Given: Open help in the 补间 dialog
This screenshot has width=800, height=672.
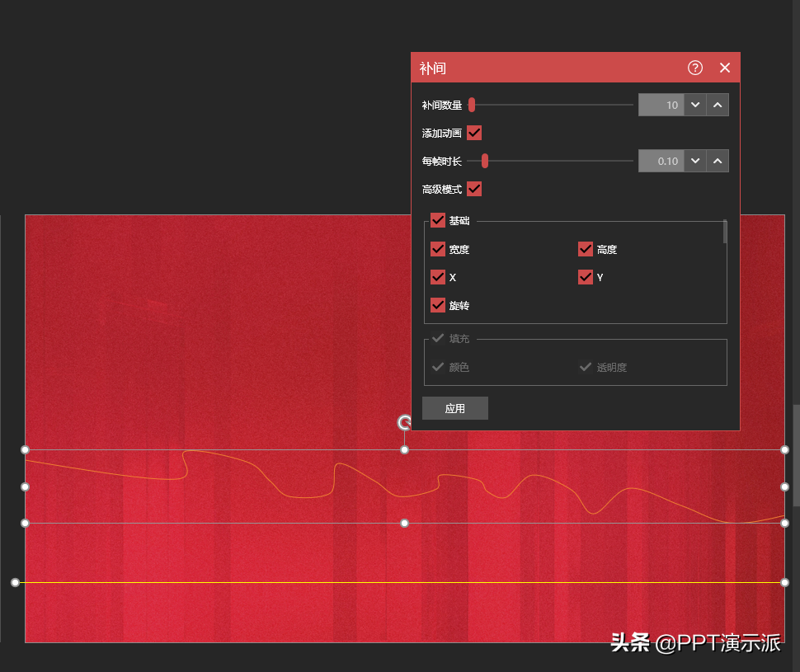Looking at the screenshot, I should coord(695,68).
